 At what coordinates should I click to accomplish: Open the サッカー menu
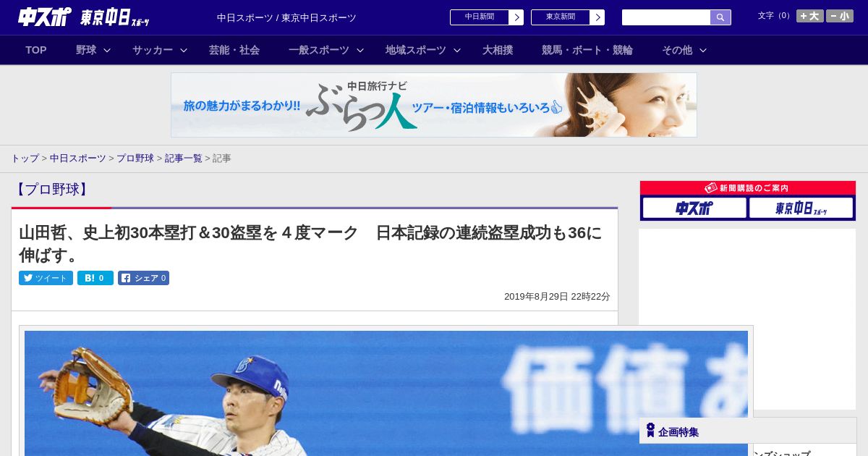tap(153, 50)
